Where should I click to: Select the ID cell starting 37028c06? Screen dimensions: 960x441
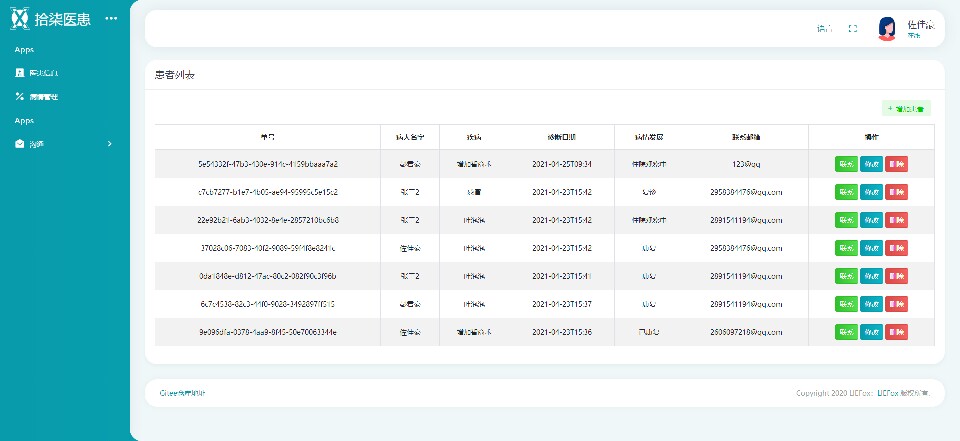268,248
